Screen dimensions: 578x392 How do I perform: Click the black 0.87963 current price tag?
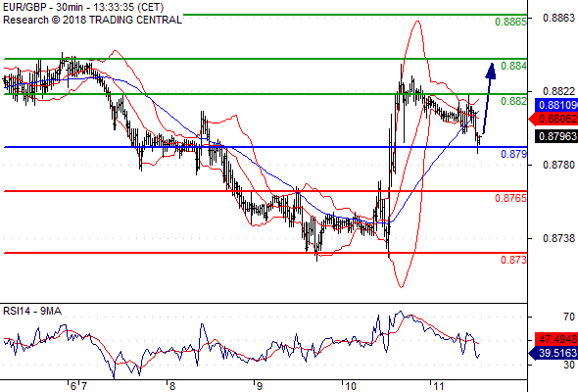coord(555,136)
